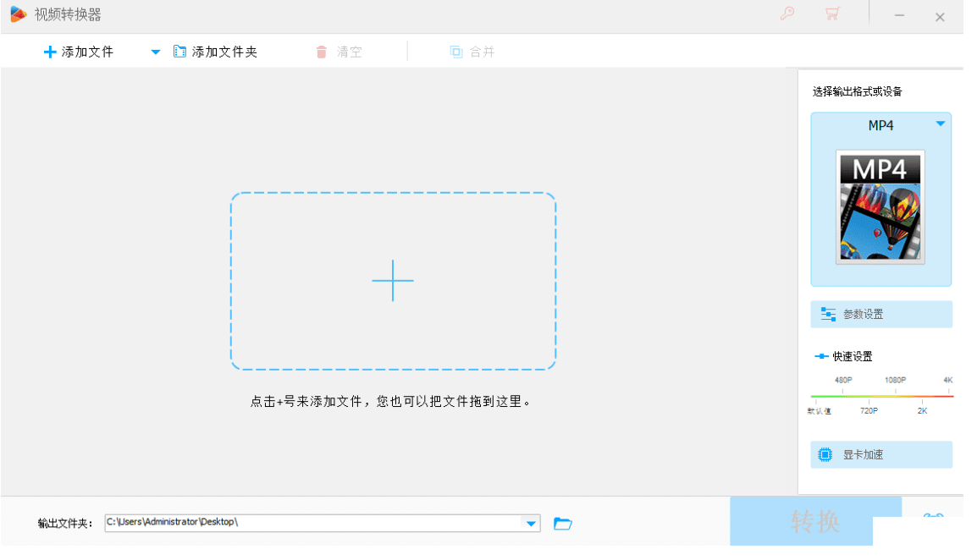
Task: Click the app logo in title bar
Action: tap(18, 14)
